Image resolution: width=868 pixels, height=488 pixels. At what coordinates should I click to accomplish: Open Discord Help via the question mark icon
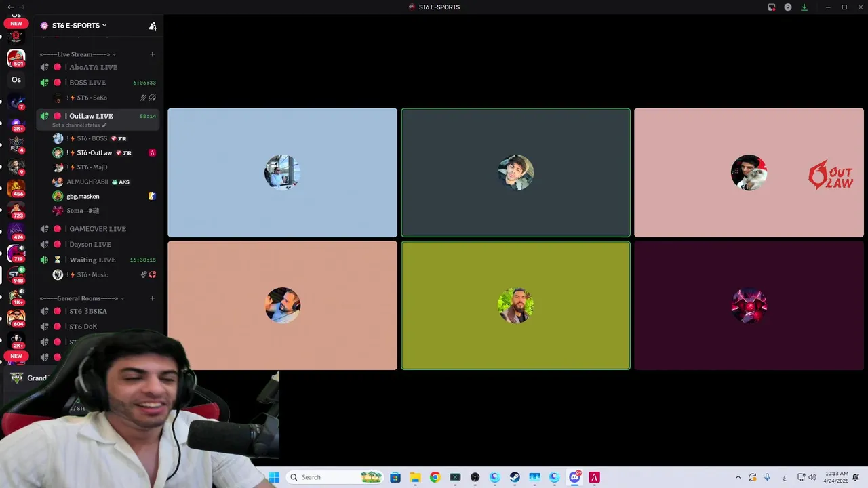tap(788, 7)
